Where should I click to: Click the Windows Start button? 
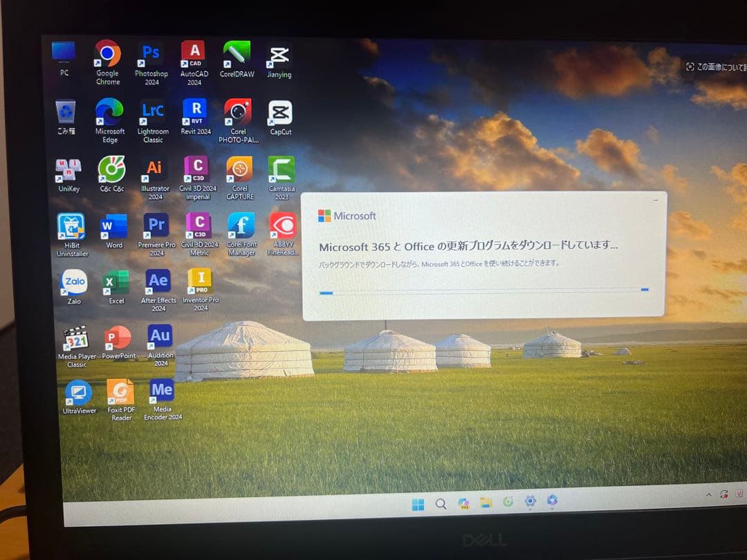[418, 504]
